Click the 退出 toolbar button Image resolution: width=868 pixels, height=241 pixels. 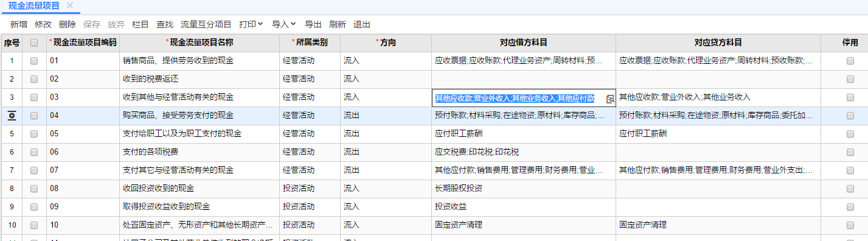[362, 24]
